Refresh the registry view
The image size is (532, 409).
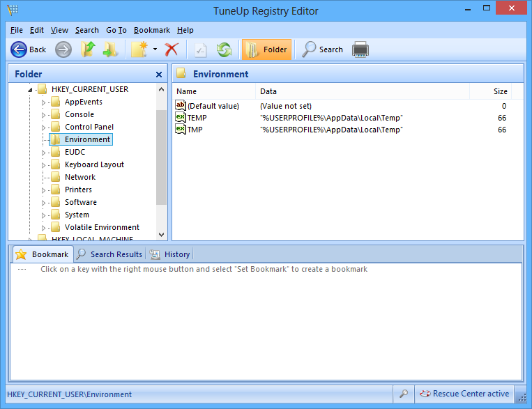pos(225,49)
